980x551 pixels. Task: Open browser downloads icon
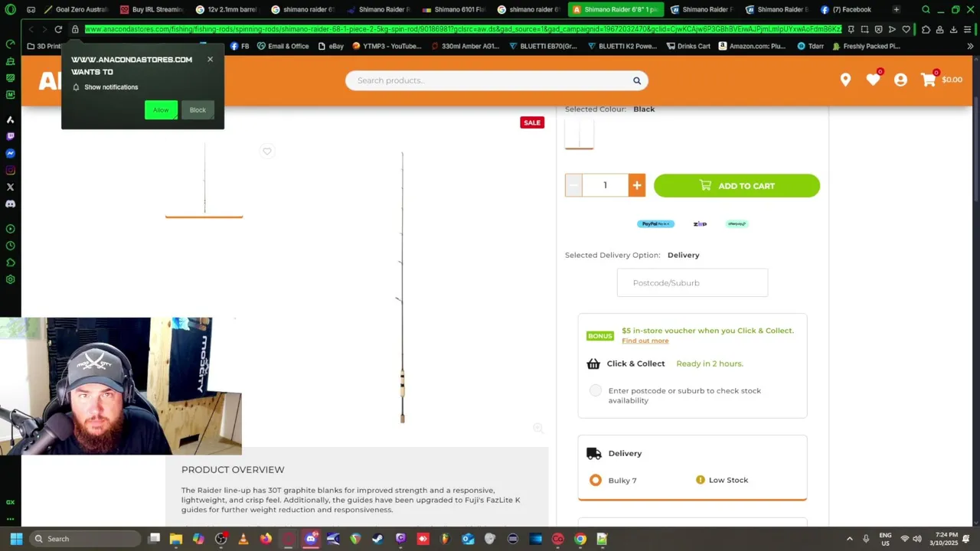pos(953,29)
